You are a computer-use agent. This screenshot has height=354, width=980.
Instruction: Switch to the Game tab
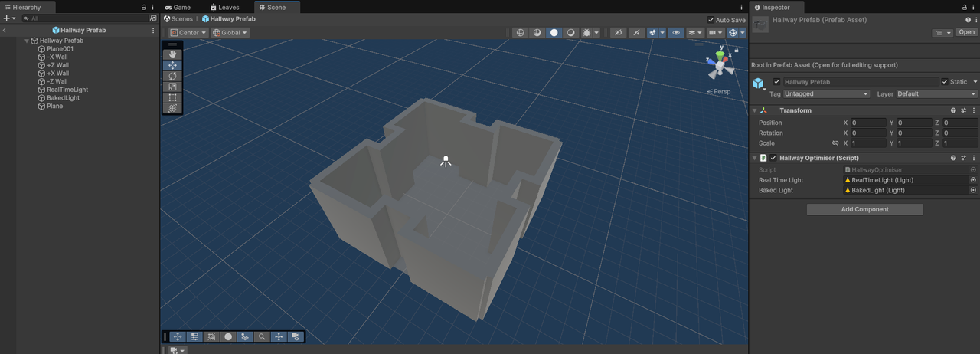[178, 7]
